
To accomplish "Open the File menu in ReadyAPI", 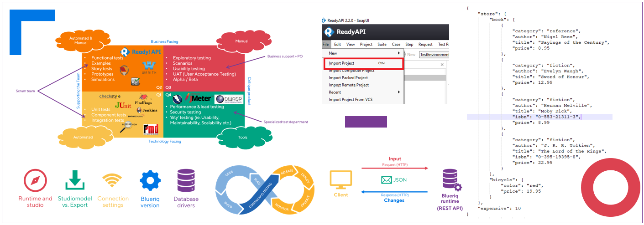I will coord(325,44).
